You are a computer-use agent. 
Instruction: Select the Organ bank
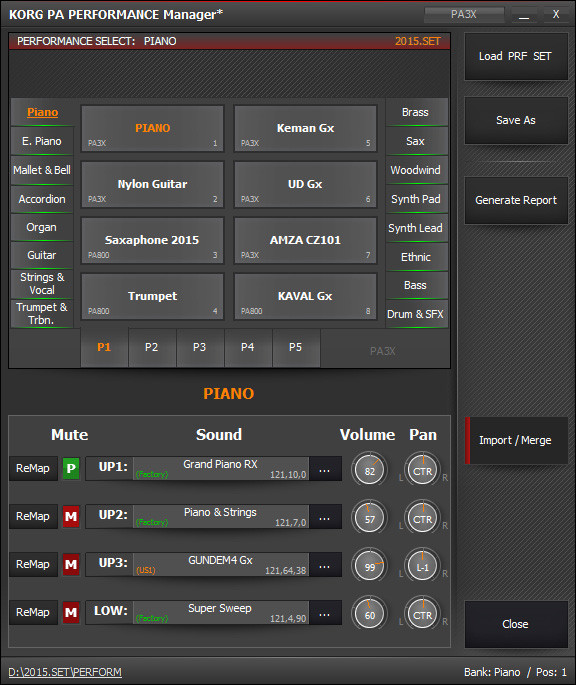pyautogui.click(x=42, y=228)
